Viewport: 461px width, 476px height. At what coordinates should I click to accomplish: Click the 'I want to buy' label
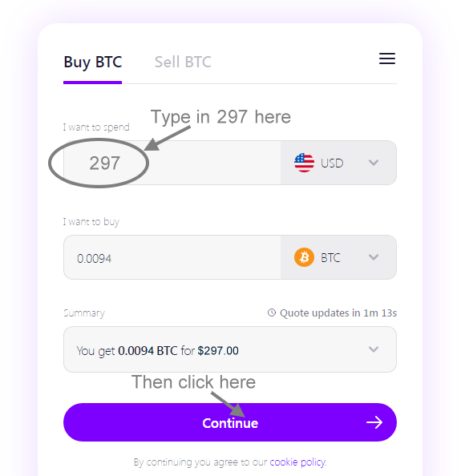[91, 222]
